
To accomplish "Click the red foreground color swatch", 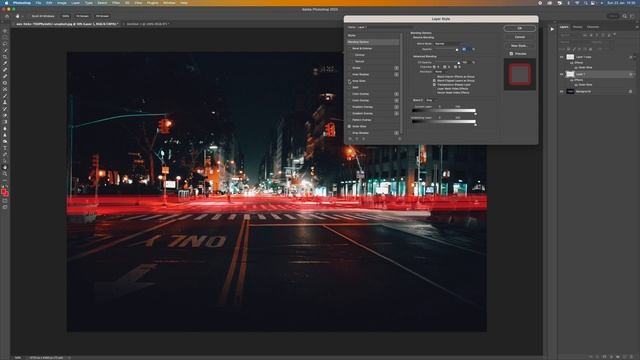I will tap(4, 191).
